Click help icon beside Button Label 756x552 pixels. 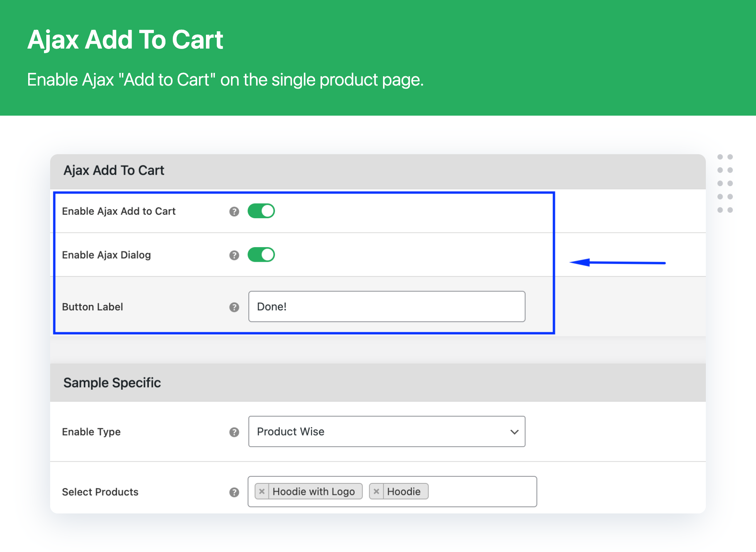[234, 307]
